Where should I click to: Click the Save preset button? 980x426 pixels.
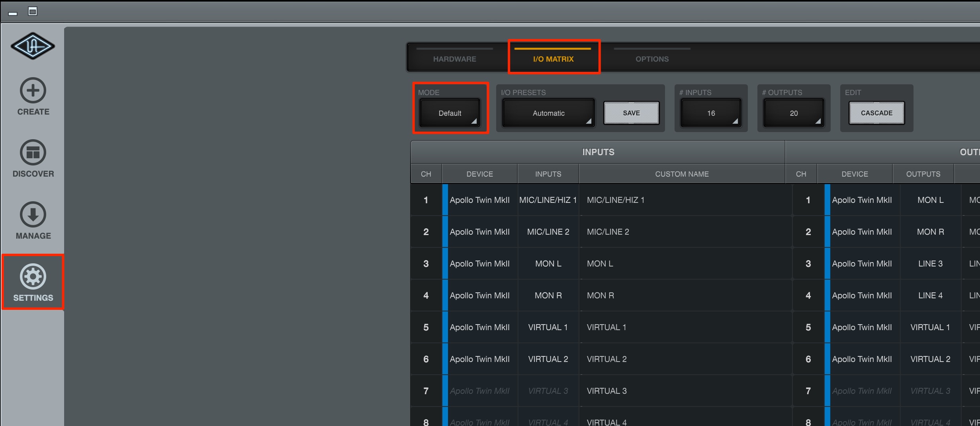[x=631, y=113]
